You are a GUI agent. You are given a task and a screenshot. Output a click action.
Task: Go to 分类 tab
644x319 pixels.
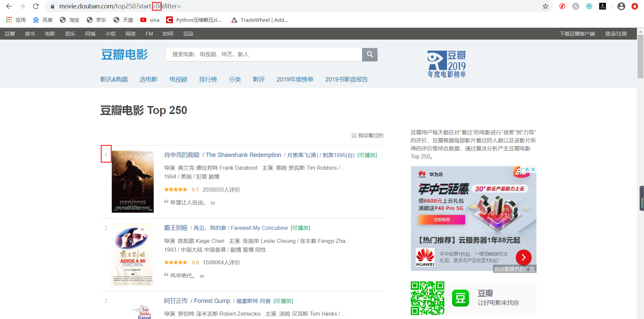point(235,79)
